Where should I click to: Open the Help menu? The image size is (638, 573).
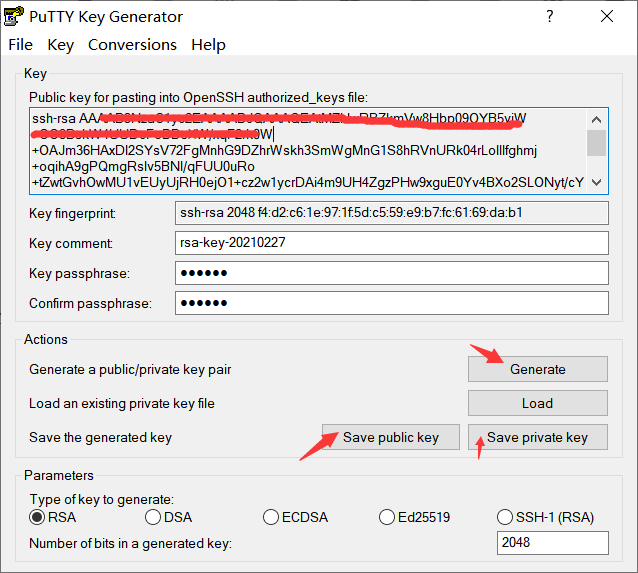(x=208, y=45)
